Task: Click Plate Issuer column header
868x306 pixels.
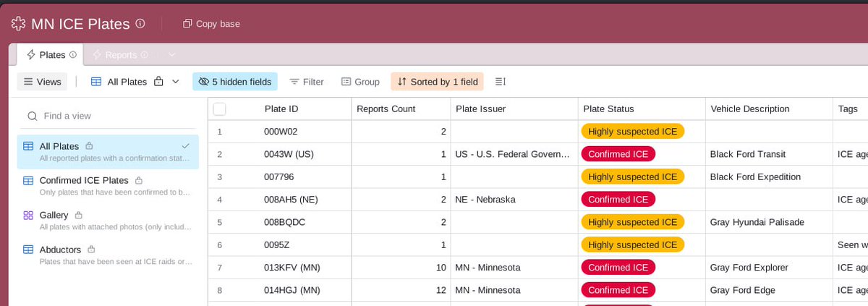Action: pyautogui.click(x=514, y=109)
